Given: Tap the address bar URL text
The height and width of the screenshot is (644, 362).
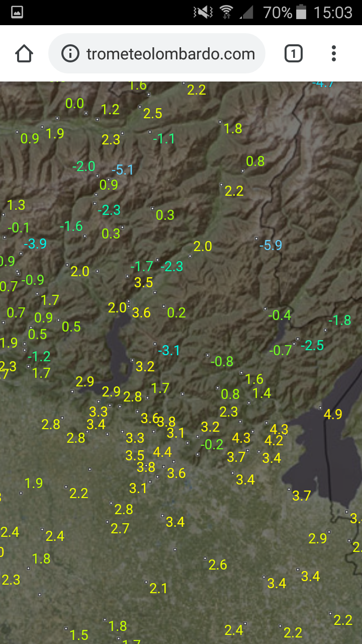Looking at the screenshot, I should coord(170,54).
